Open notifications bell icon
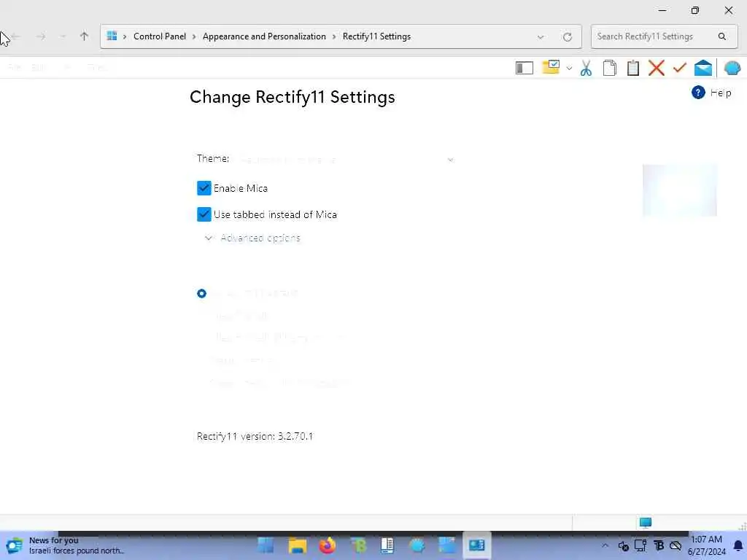The height and width of the screenshot is (560, 747). (x=738, y=545)
